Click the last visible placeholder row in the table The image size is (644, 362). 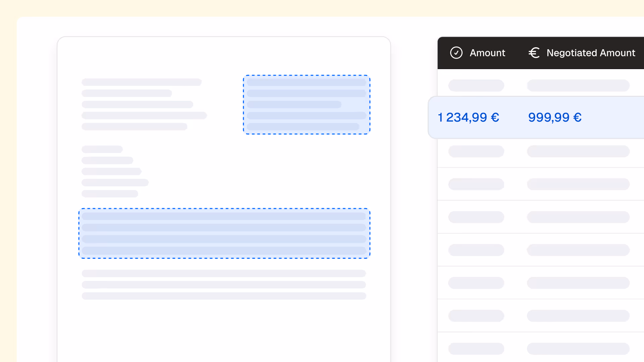coord(540,349)
